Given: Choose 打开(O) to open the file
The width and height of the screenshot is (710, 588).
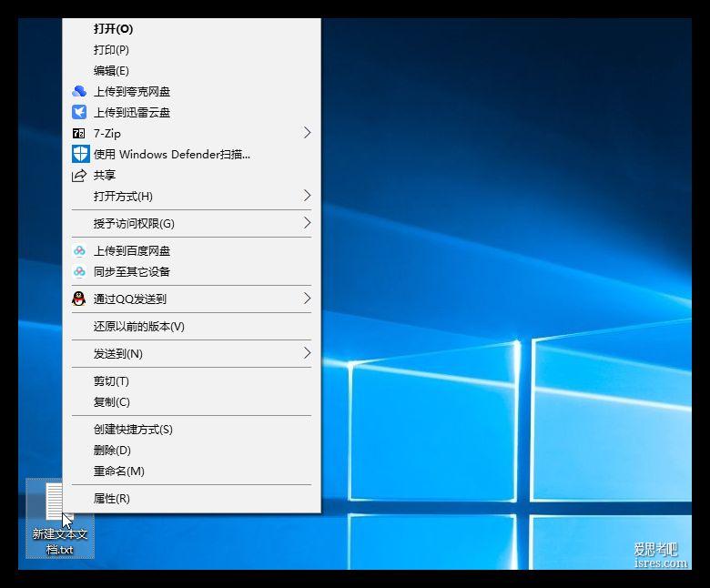Looking at the screenshot, I should pos(113,28).
